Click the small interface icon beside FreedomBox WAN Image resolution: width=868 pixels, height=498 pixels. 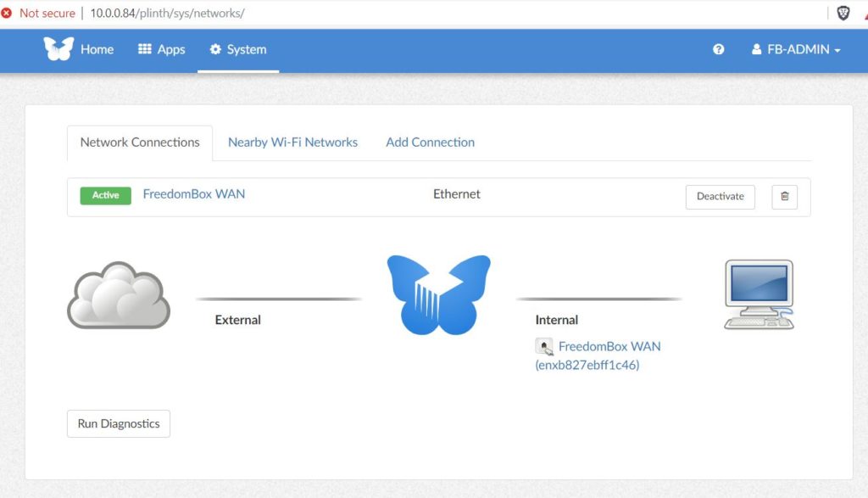point(544,347)
